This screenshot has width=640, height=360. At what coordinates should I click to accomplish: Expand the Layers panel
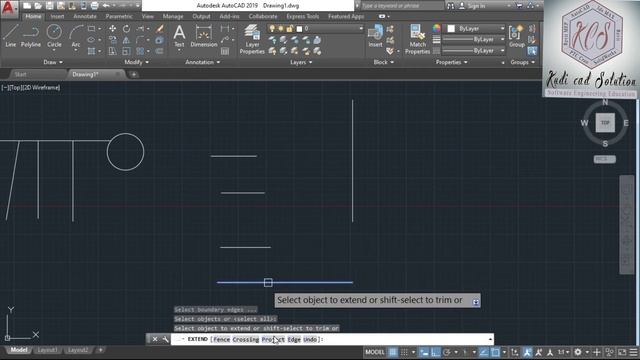[301, 62]
